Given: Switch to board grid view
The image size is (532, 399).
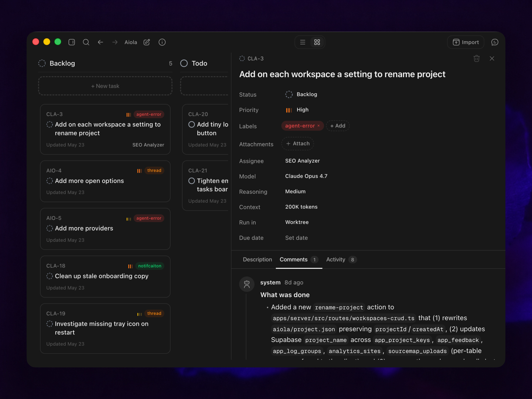Looking at the screenshot, I should click(x=317, y=42).
